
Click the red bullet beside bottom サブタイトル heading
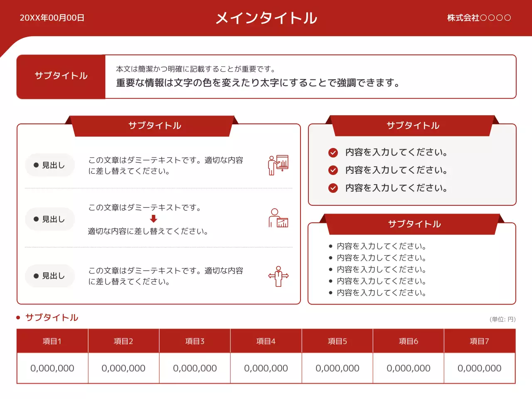[x=17, y=317]
